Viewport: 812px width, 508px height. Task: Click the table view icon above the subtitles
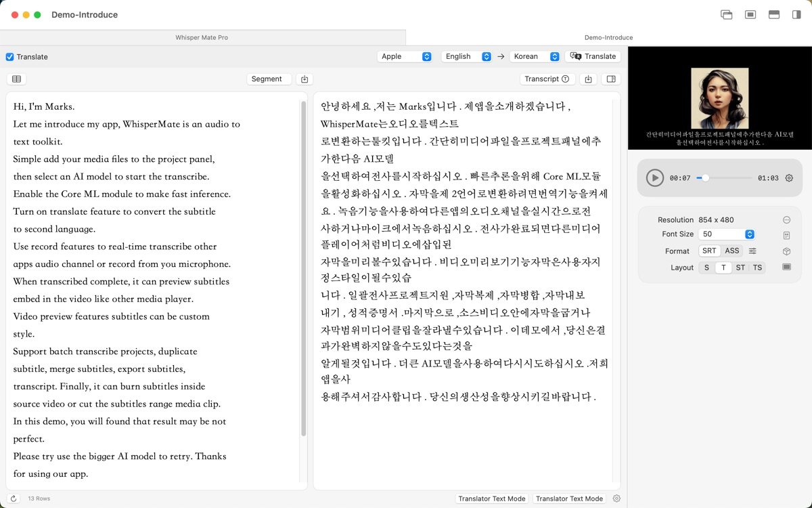click(16, 79)
